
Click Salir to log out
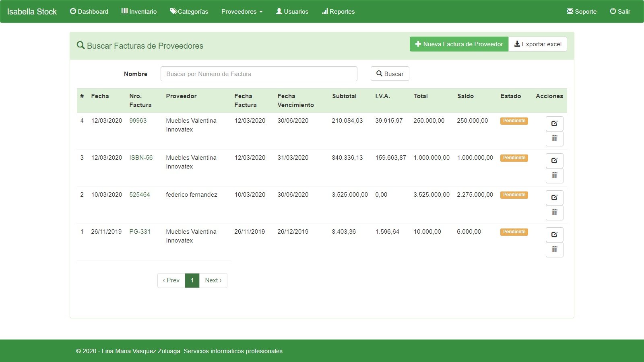[x=620, y=12]
